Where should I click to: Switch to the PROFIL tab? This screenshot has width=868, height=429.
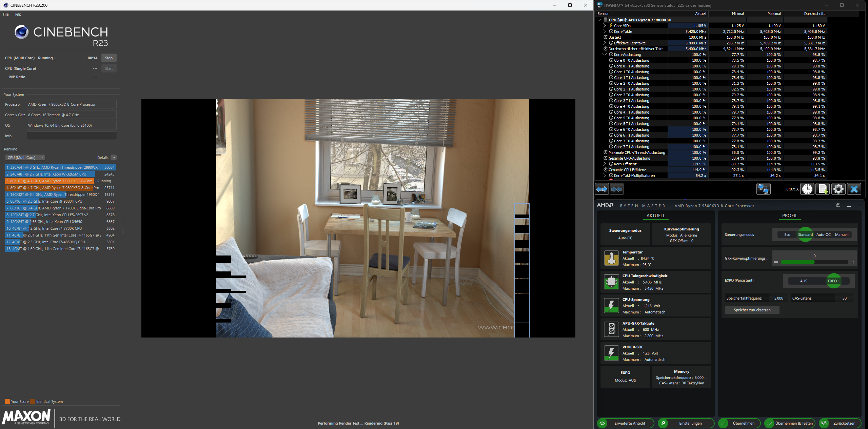pos(790,216)
